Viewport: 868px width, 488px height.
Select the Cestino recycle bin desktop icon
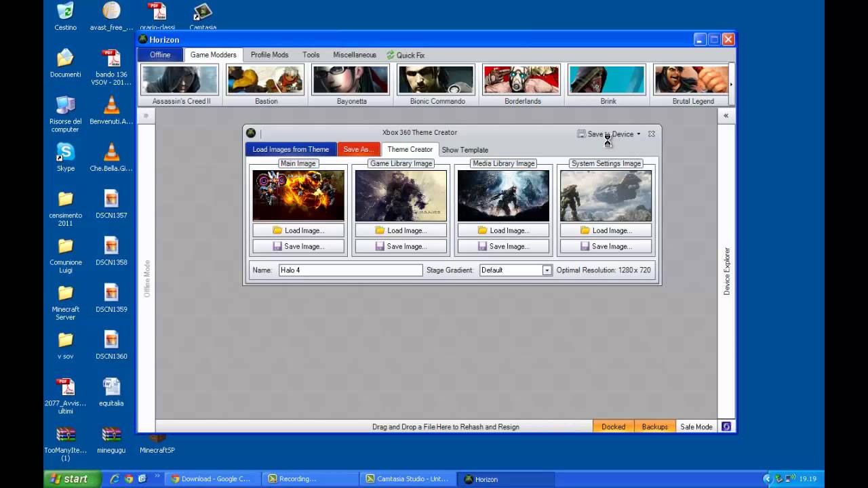[65, 16]
